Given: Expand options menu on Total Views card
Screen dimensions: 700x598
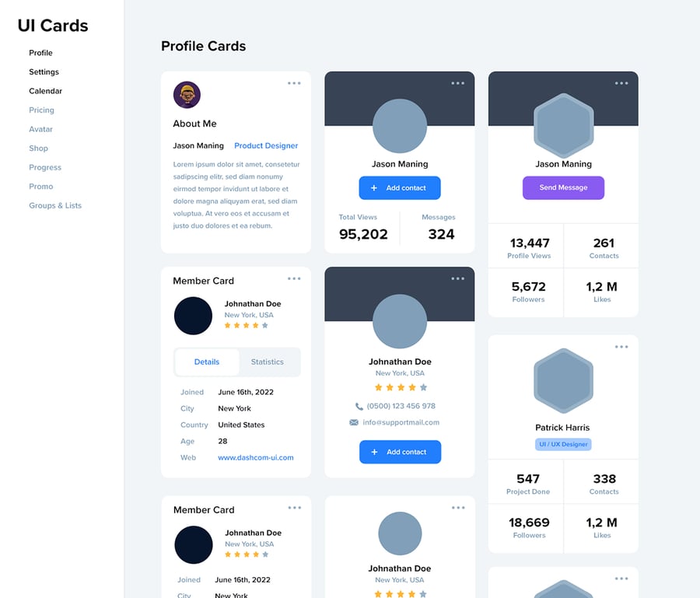Looking at the screenshot, I should 457,83.
